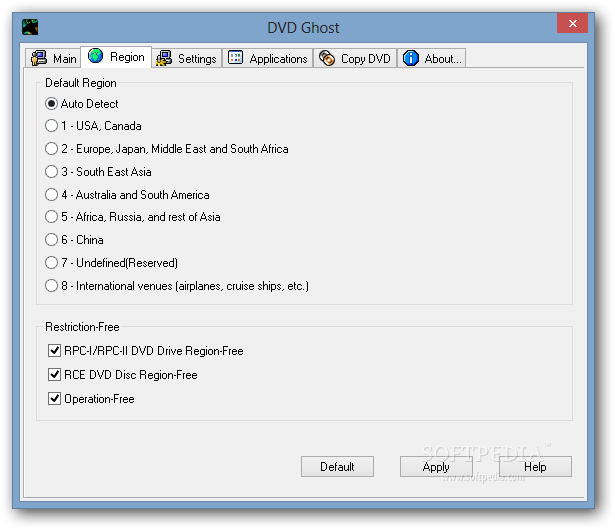Switch to the Region tab

tap(116, 57)
